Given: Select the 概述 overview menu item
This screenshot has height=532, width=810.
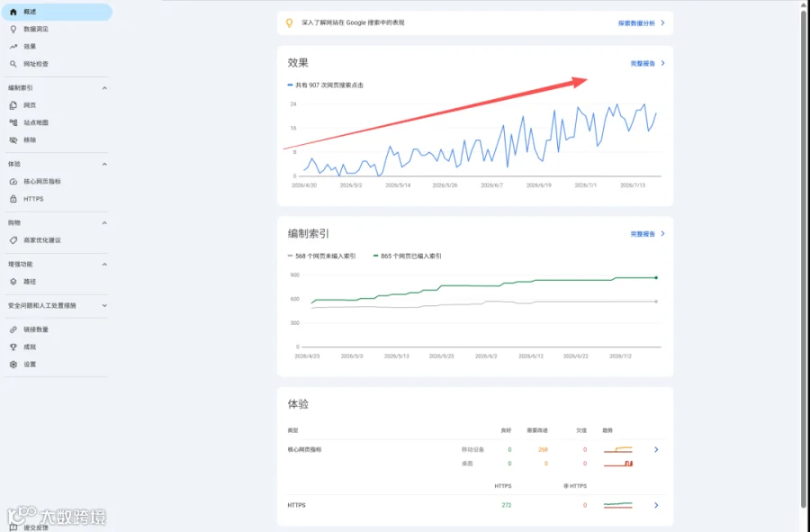Looking at the screenshot, I should tap(57, 12).
